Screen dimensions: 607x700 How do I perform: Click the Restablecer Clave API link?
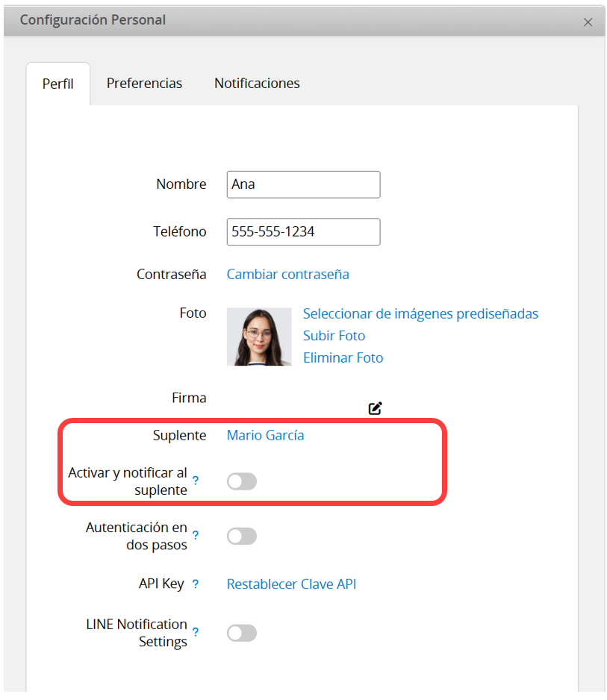pos(291,584)
